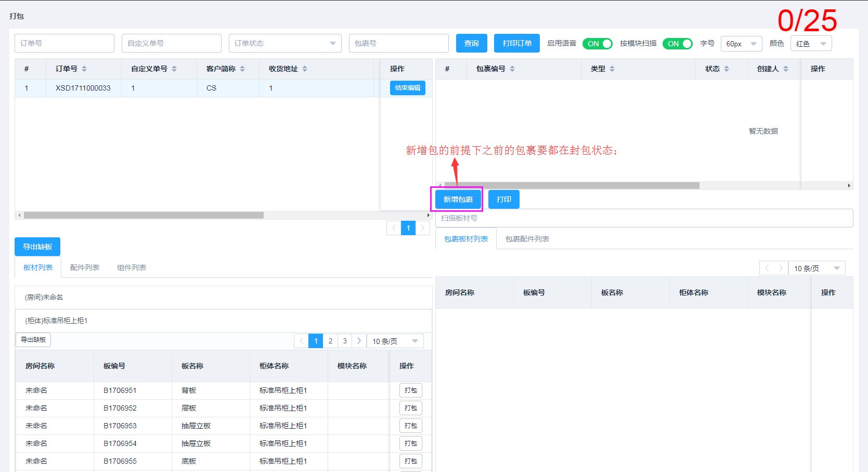Switch to the 配件列表 tab
Viewport: 868px width, 472px height.
(85, 267)
